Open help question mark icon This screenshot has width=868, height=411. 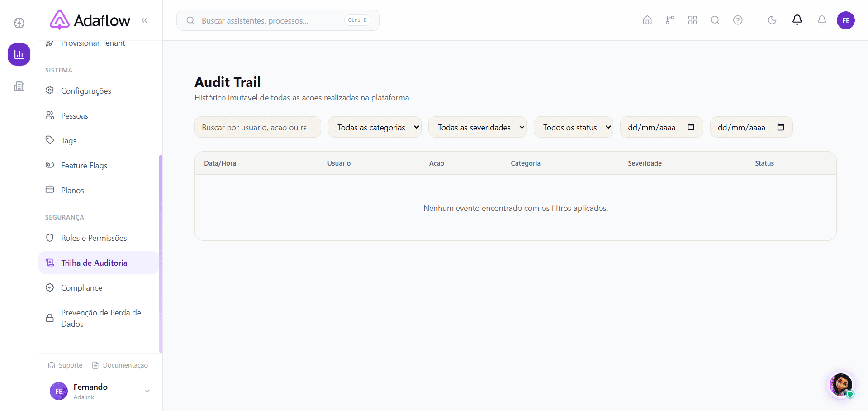coord(738,20)
